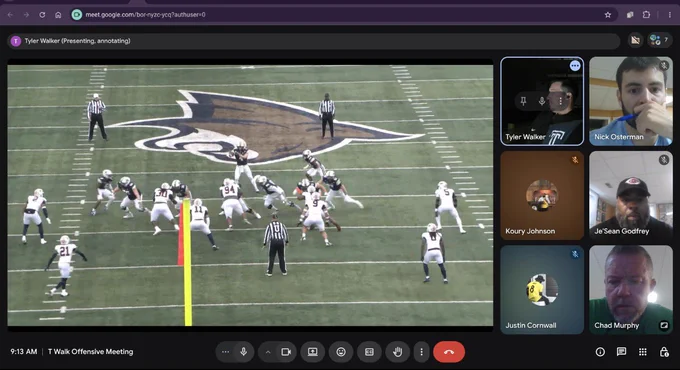Viewport: 680px width, 370px height.
Task: Click picture icon on Chad Murphy tile
Action: coord(664,325)
